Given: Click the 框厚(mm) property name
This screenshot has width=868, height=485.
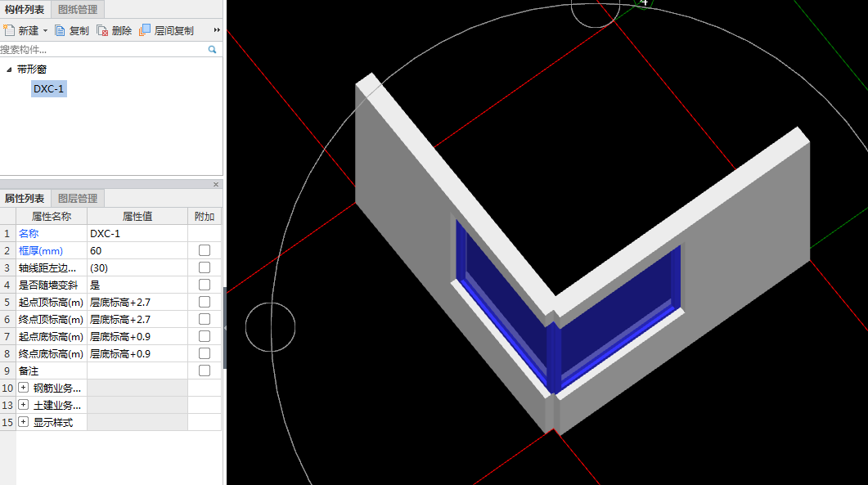Looking at the screenshot, I should point(41,251).
